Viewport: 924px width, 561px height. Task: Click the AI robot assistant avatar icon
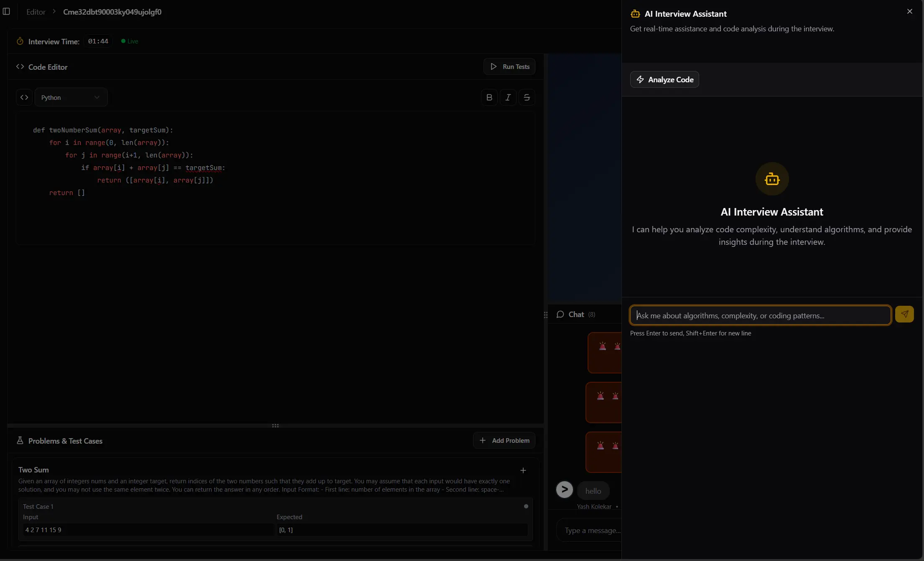tap(772, 179)
